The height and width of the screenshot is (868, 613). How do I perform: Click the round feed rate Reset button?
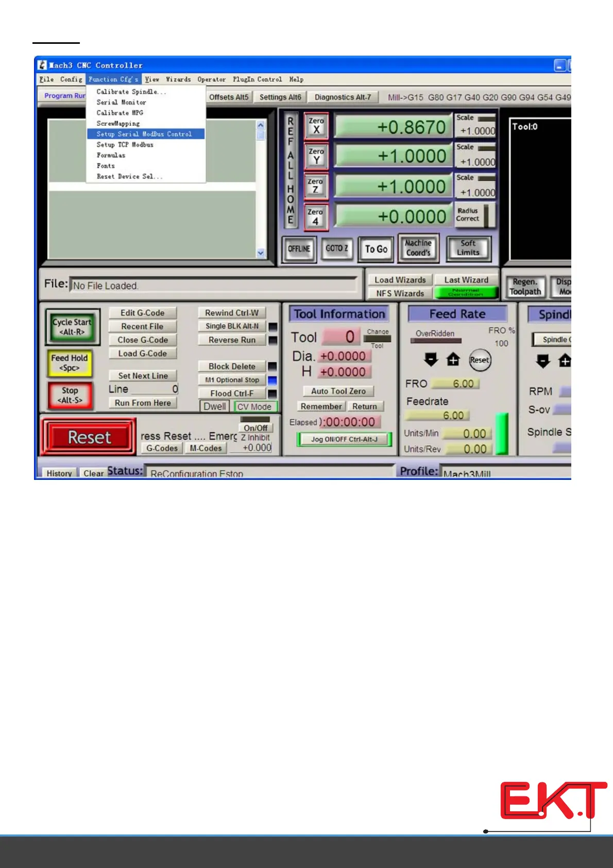tap(480, 360)
